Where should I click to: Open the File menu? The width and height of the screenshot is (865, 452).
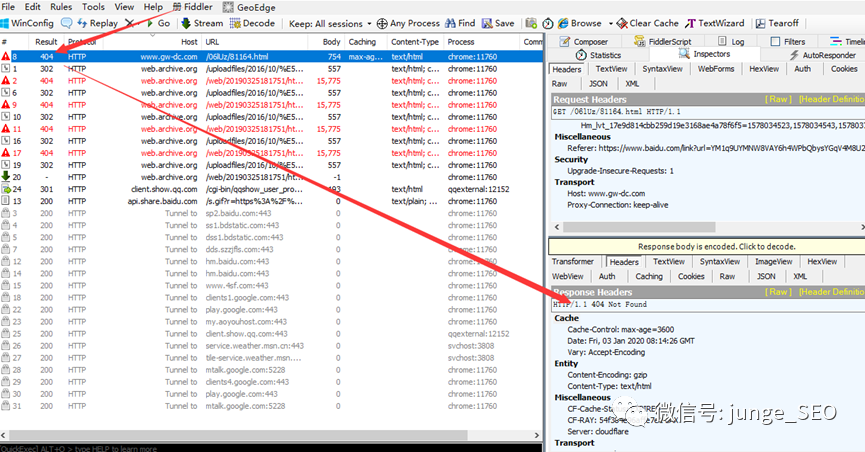coord(8,7)
